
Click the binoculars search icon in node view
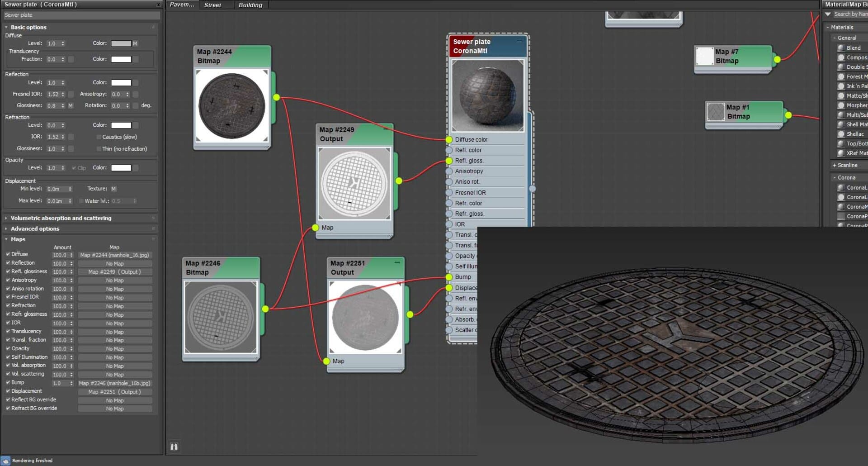(174, 447)
